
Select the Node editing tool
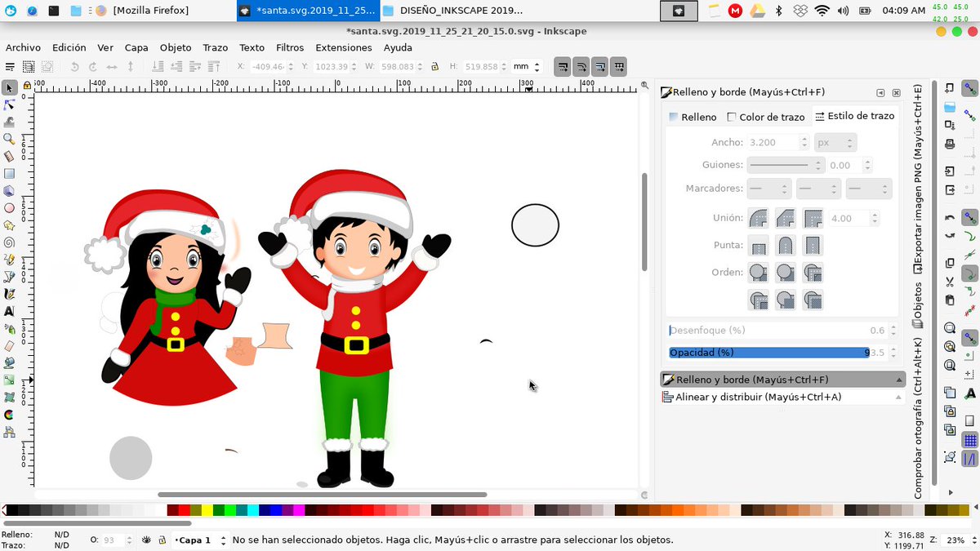pos(9,104)
